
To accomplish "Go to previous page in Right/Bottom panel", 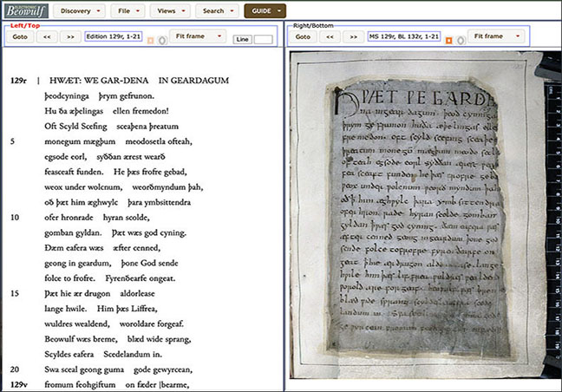I will [330, 36].
